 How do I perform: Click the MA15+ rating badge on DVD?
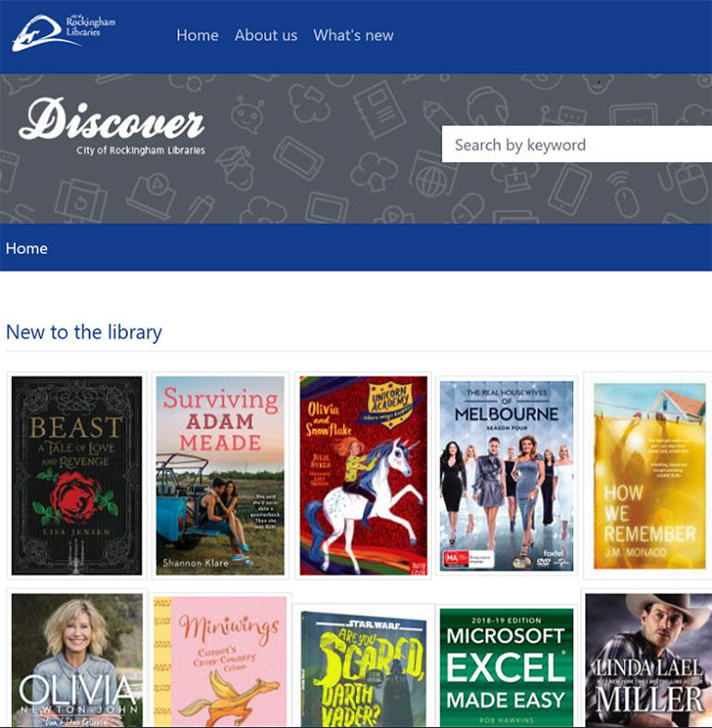click(x=455, y=557)
